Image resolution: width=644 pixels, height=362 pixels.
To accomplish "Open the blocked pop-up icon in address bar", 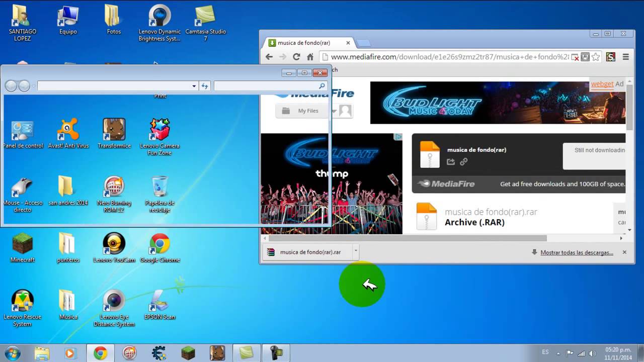I will click(x=575, y=57).
